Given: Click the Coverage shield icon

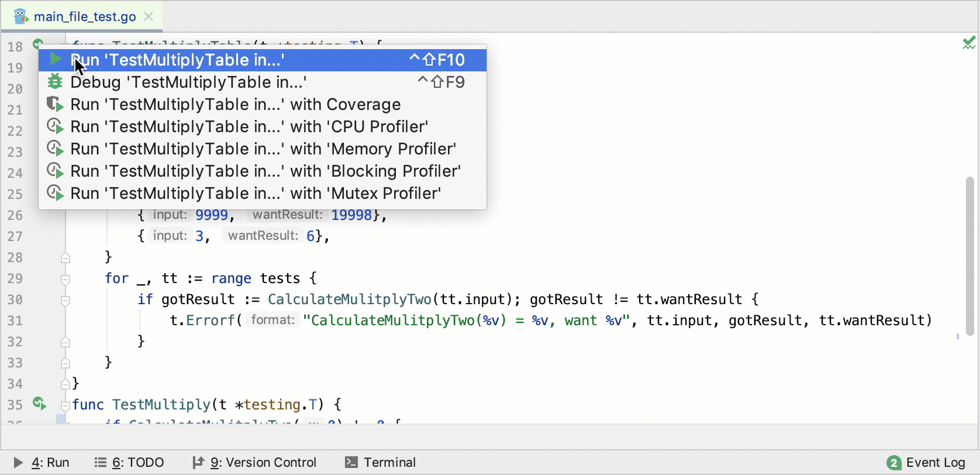Looking at the screenshot, I should (55, 104).
